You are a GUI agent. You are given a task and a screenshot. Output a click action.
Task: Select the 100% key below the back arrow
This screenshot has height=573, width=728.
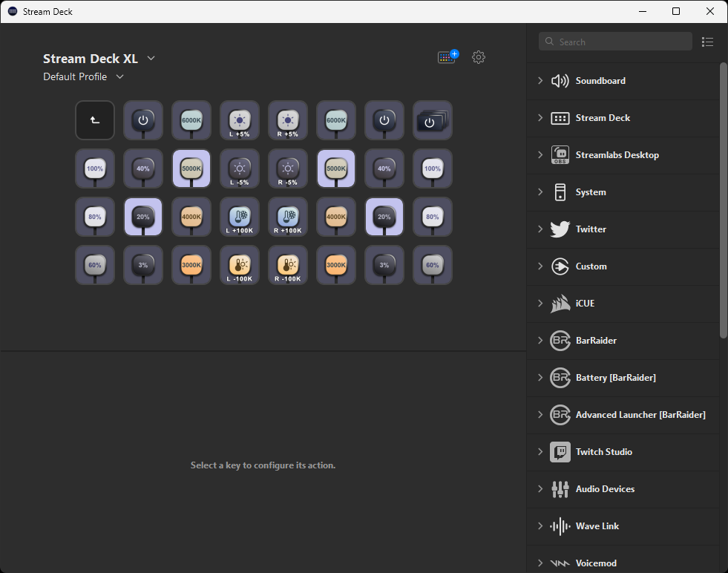(x=95, y=168)
